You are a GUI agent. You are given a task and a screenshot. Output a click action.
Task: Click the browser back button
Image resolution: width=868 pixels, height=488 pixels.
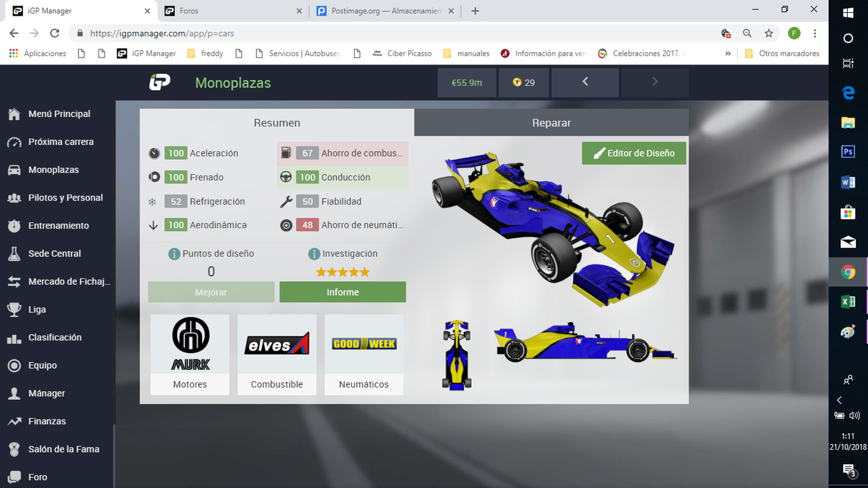(x=14, y=33)
